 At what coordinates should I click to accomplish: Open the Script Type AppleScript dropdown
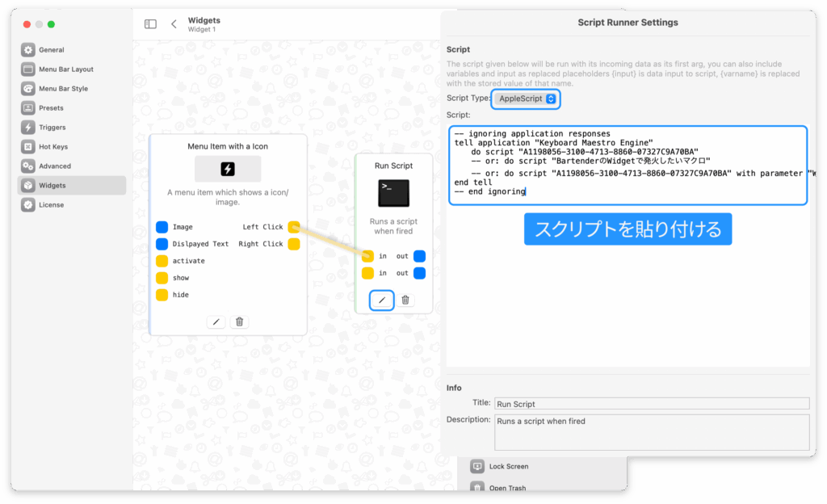[525, 99]
